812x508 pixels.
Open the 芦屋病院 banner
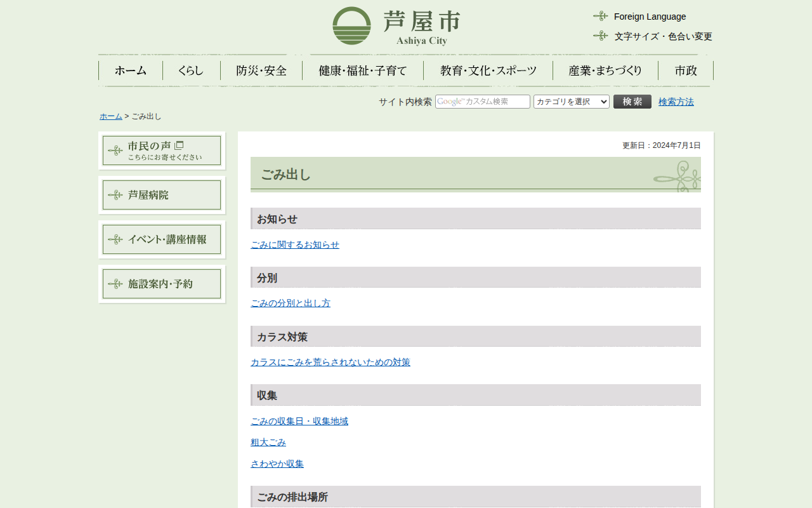coord(162,195)
